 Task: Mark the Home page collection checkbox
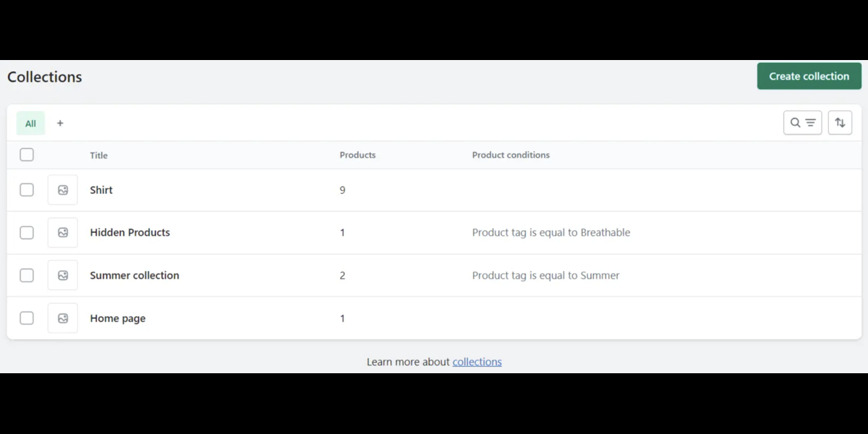tap(27, 318)
